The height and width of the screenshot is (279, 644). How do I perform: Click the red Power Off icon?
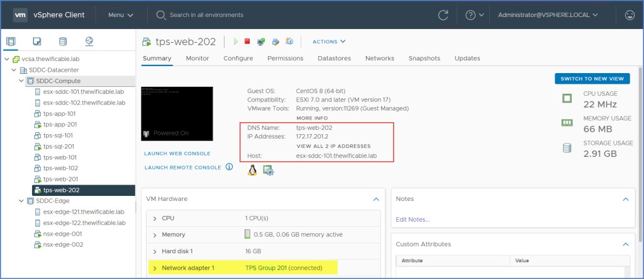[247, 42]
